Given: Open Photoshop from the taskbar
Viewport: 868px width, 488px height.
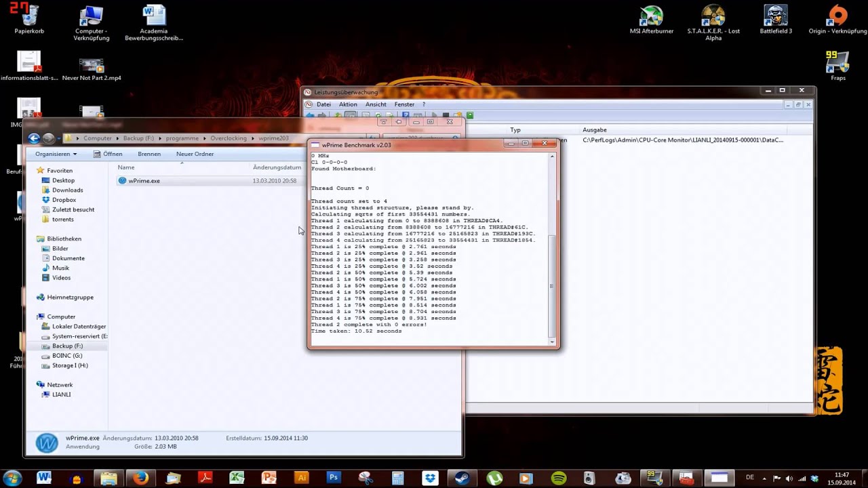Looking at the screenshot, I should click(334, 478).
